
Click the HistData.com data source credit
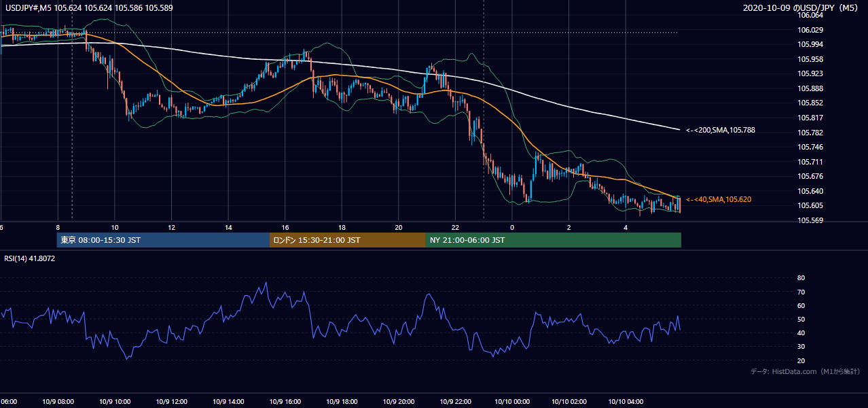tap(806, 371)
